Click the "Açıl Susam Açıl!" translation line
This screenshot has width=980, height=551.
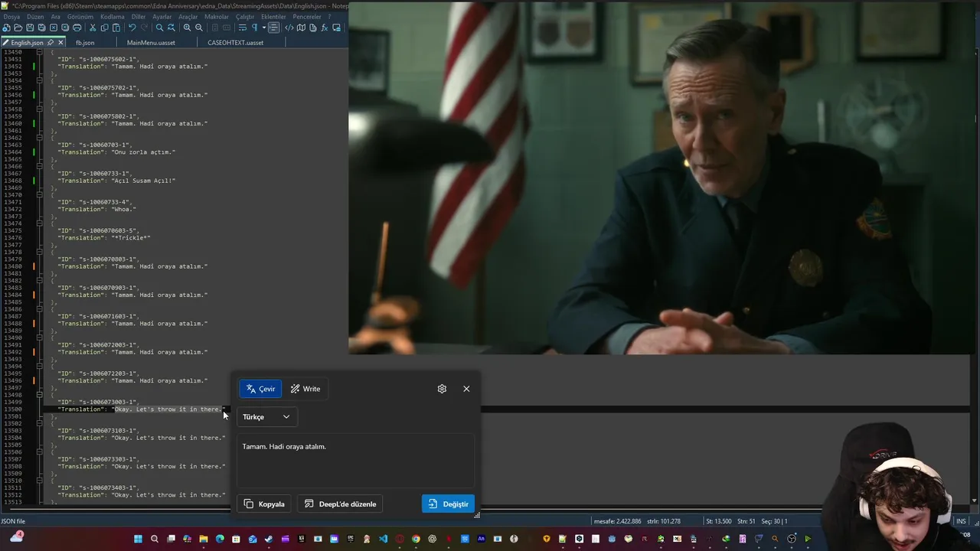[x=116, y=181]
